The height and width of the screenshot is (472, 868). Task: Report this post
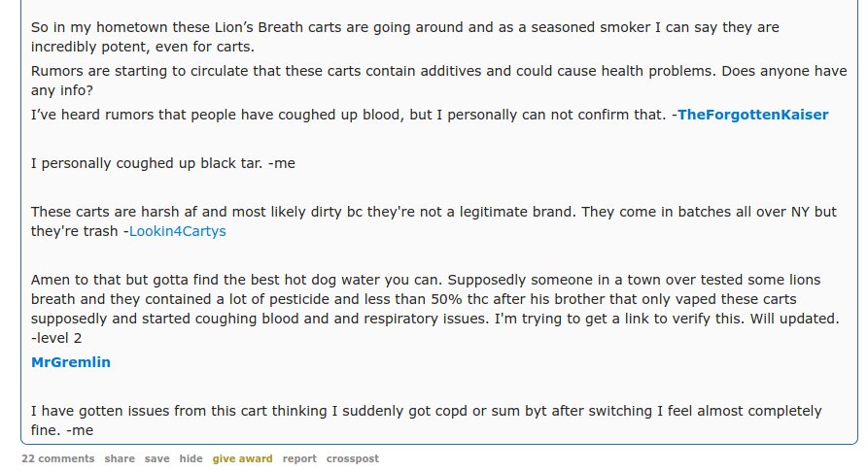pos(299,458)
